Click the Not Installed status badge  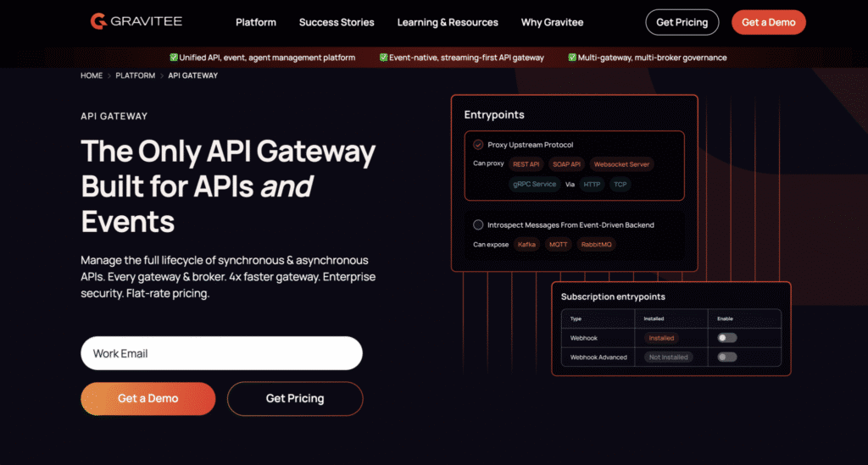pos(668,357)
